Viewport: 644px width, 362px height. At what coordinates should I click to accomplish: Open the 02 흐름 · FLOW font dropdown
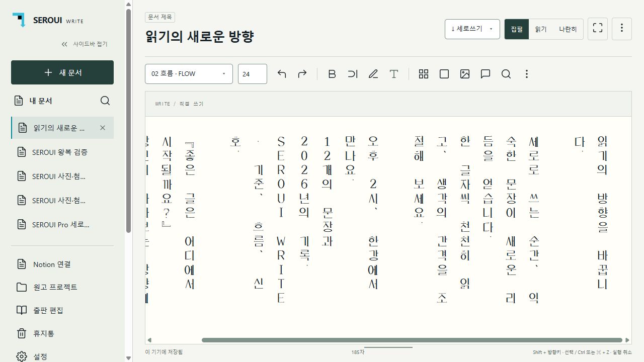point(189,74)
